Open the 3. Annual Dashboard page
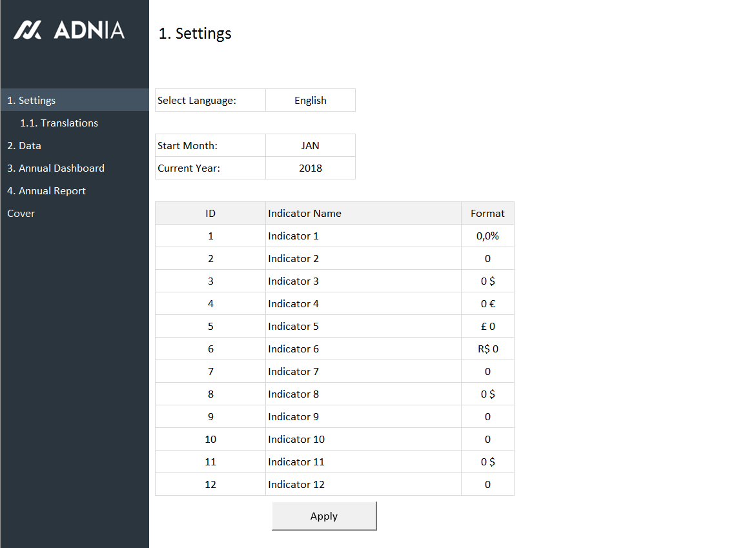Viewport: 756px width, 548px height. click(x=56, y=168)
